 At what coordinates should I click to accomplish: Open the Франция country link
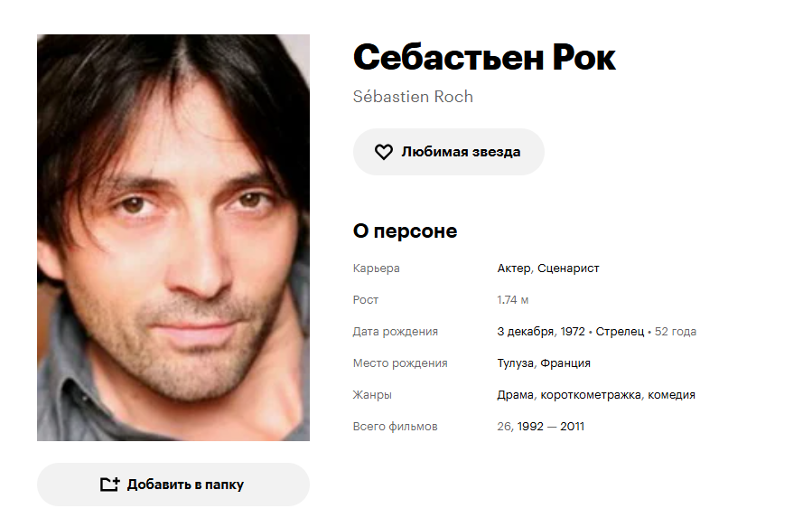(565, 363)
